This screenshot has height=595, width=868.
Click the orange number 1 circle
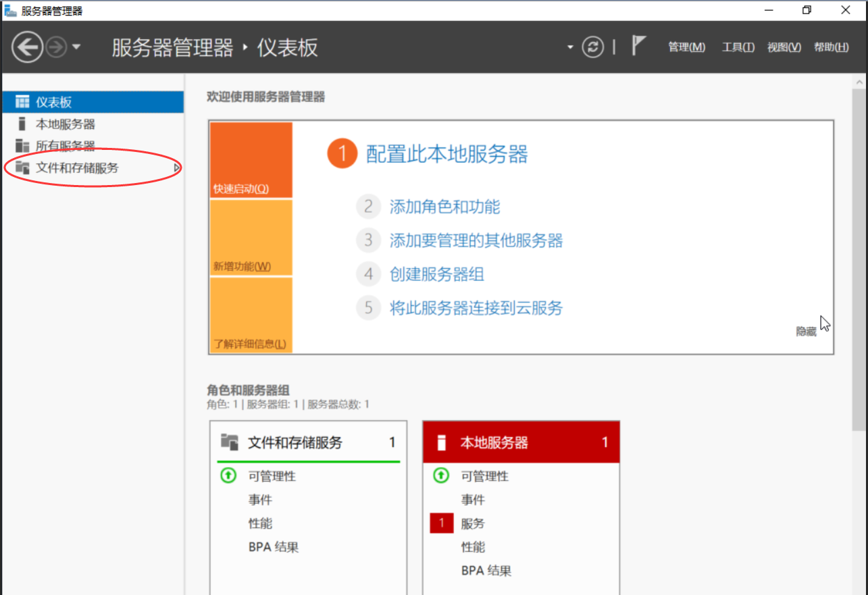(342, 154)
